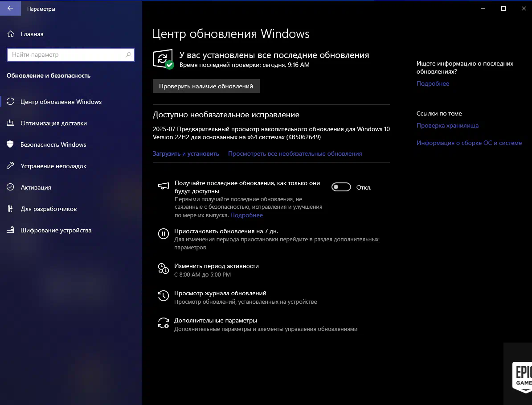This screenshot has height=405, width=532.
Task: Click Загрузить и установить link
Action: click(186, 153)
